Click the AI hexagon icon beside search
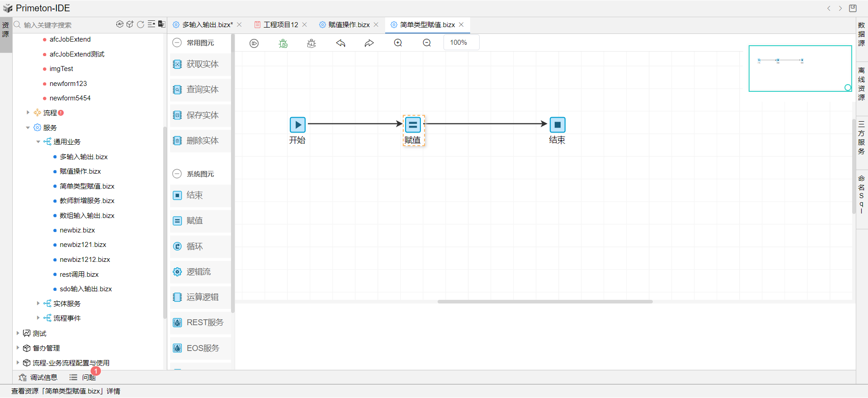This screenshot has height=398, width=868. tap(119, 24)
